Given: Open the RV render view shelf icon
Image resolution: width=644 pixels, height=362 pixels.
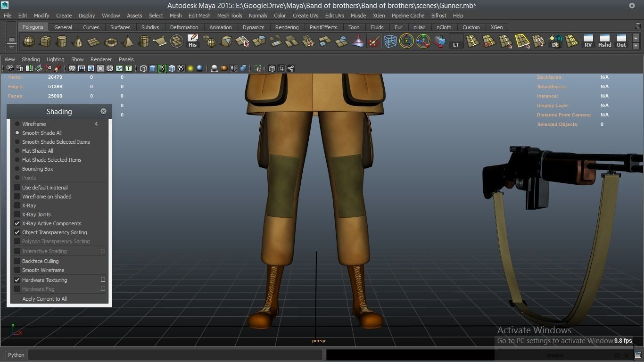Looking at the screenshot, I should (x=588, y=41).
